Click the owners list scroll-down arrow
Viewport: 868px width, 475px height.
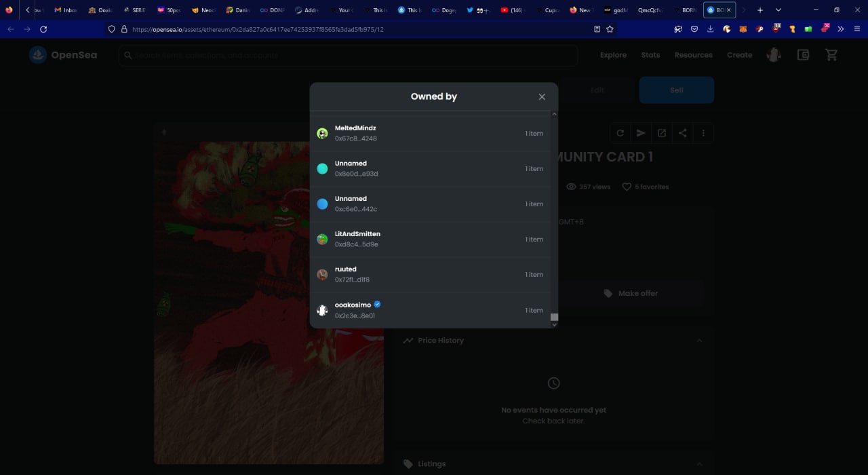pyautogui.click(x=554, y=324)
